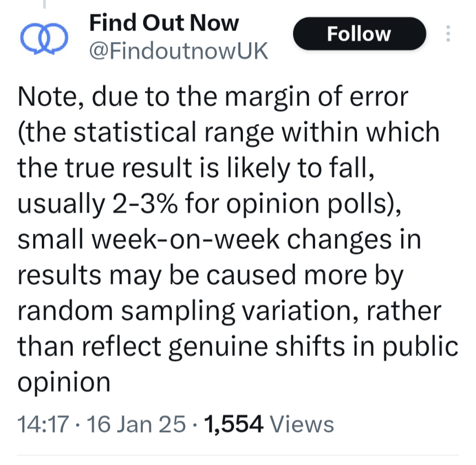Follow the Find Out Now account
476x465 pixels.
tap(359, 34)
